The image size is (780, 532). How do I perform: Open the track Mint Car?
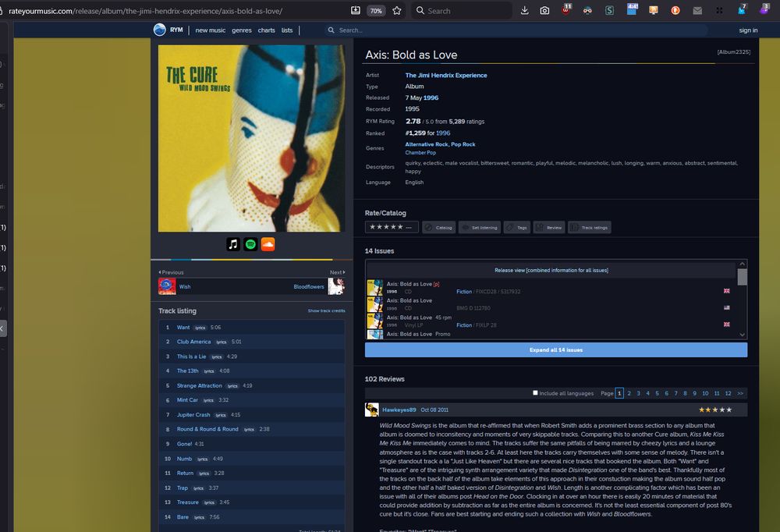coord(187,399)
